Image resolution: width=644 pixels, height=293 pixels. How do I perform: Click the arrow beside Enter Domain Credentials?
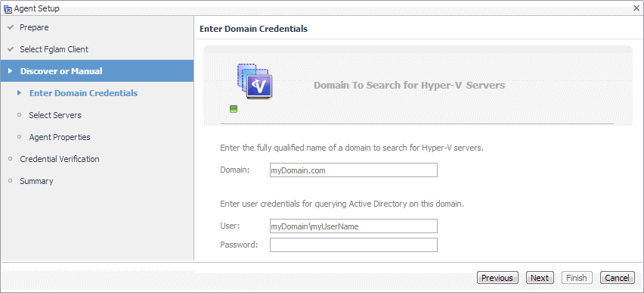coord(20,93)
